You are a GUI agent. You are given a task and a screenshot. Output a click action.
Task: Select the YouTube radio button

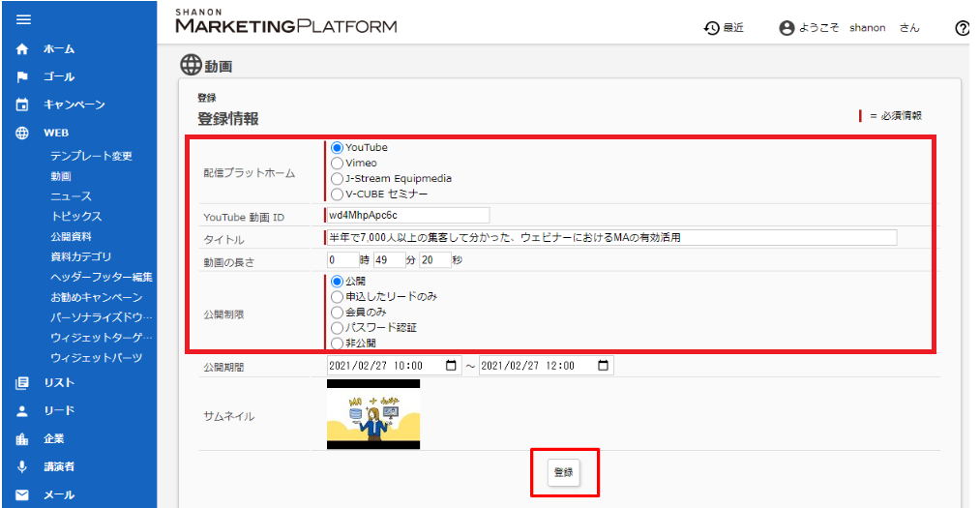[337, 148]
